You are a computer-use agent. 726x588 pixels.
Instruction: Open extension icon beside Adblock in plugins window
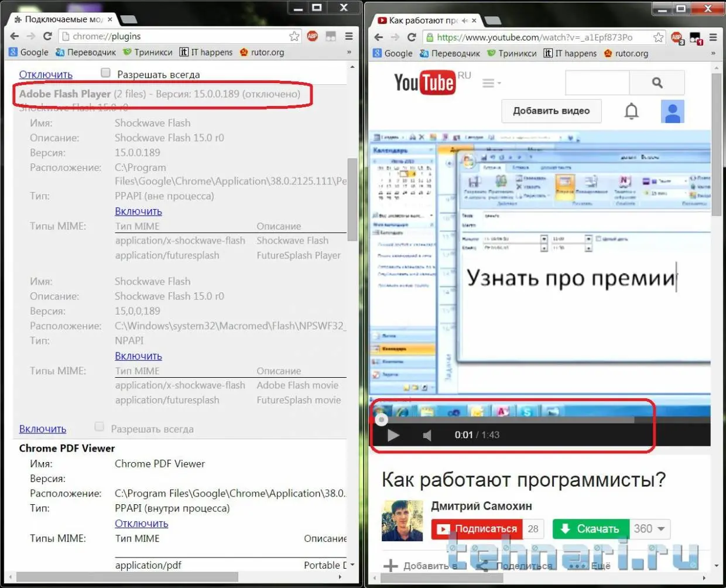click(331, 36)
